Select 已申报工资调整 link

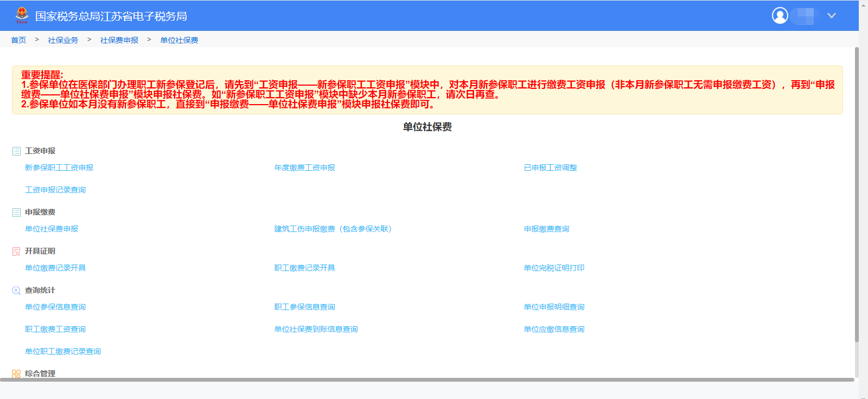550,168
